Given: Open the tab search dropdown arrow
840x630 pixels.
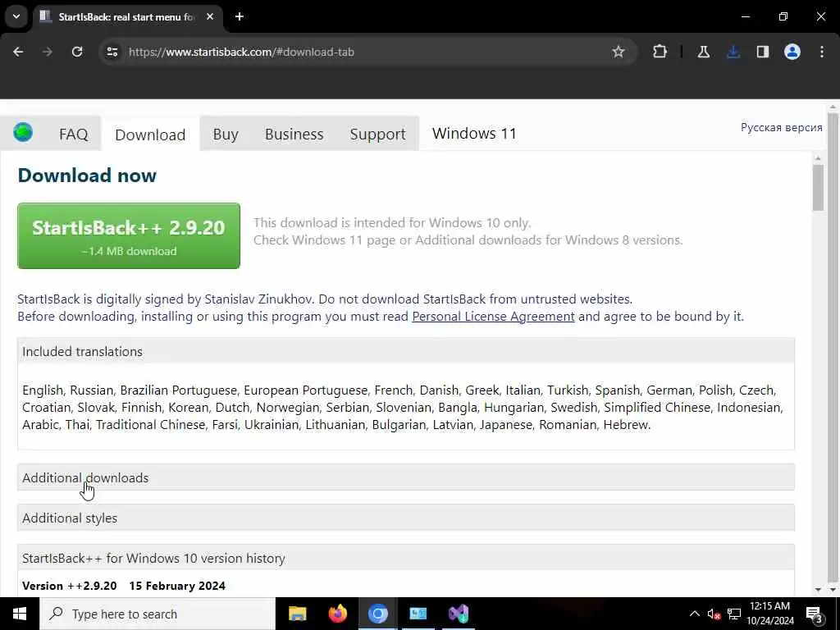Looking at the screenshot, I should pyautogui.click(x=16, y=16).
